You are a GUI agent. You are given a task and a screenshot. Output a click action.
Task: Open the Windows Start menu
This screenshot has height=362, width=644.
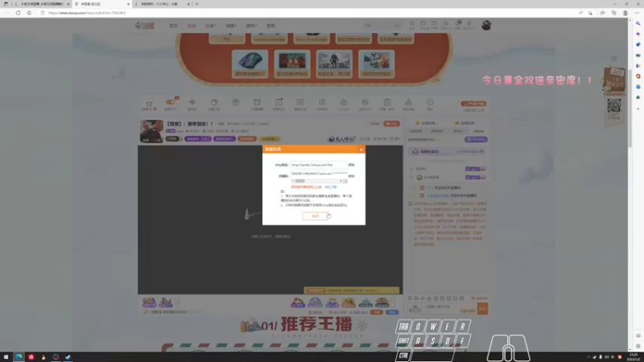6,357
